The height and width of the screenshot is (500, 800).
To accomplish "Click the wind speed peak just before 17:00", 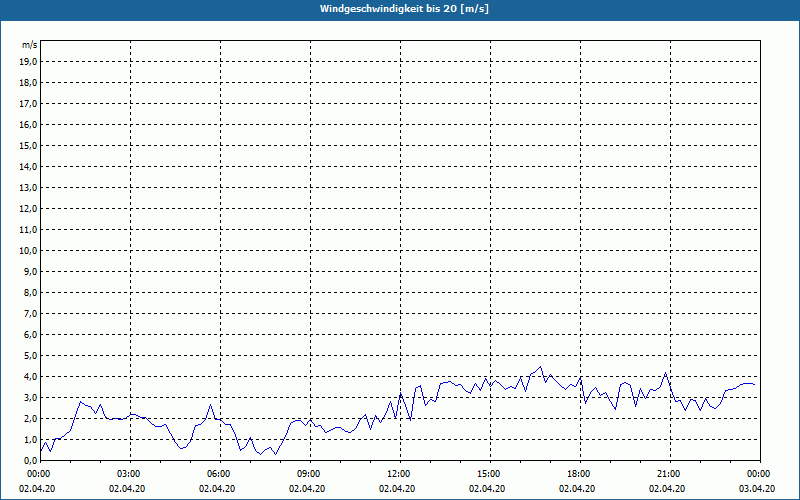I will point(540,367).
